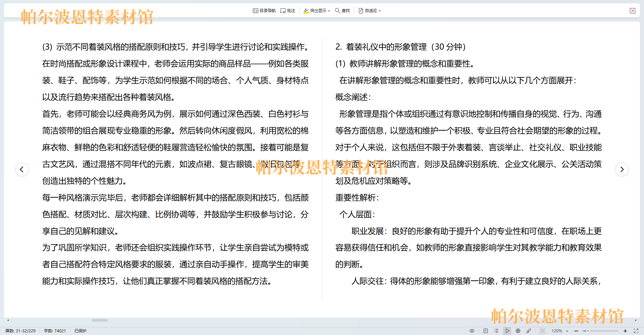Go to previous page with left arrow
This screenshot has height=335, width=644.
(x=22, y=169)
